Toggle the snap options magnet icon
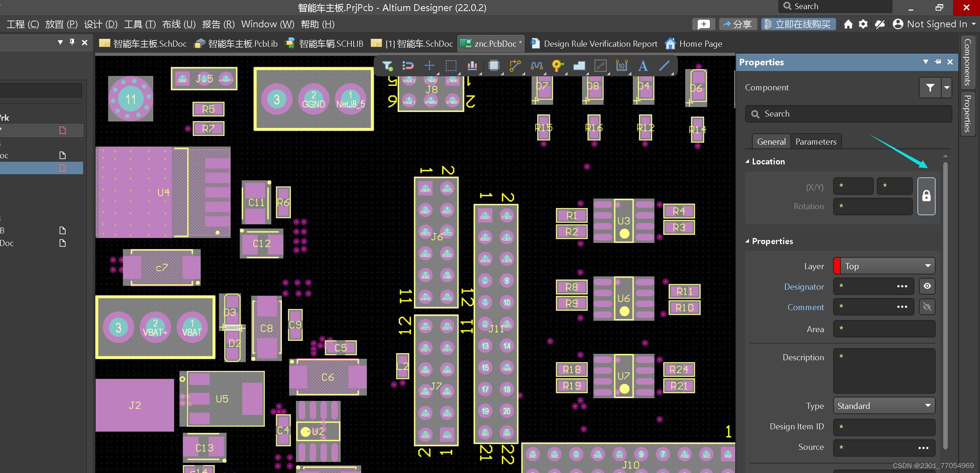The image size is (980, 473). tap(408, 66)
